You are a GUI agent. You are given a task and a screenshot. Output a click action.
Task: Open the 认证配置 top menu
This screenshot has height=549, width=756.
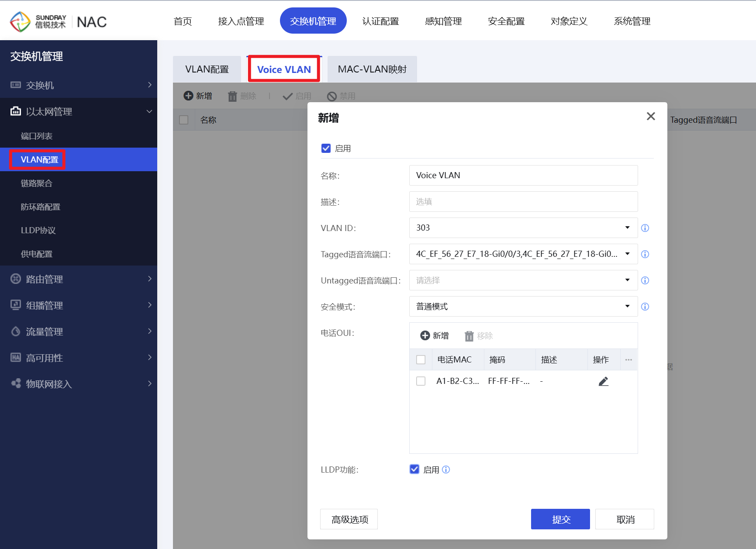click(380, 21)
